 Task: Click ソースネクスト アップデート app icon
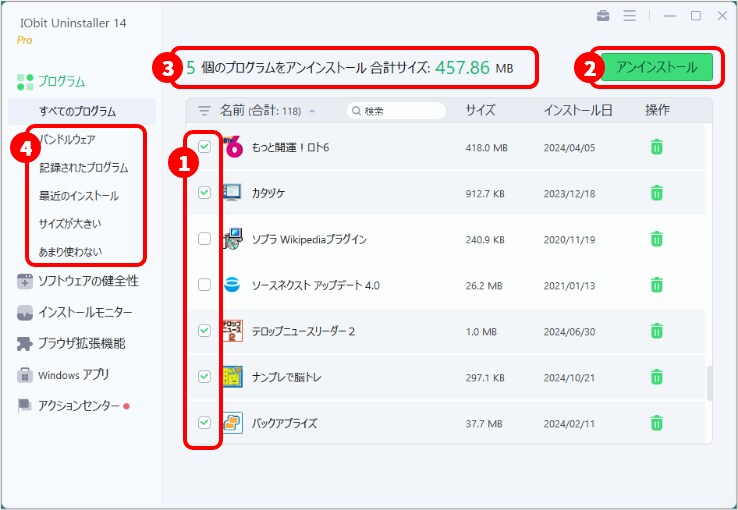[232, 285]
